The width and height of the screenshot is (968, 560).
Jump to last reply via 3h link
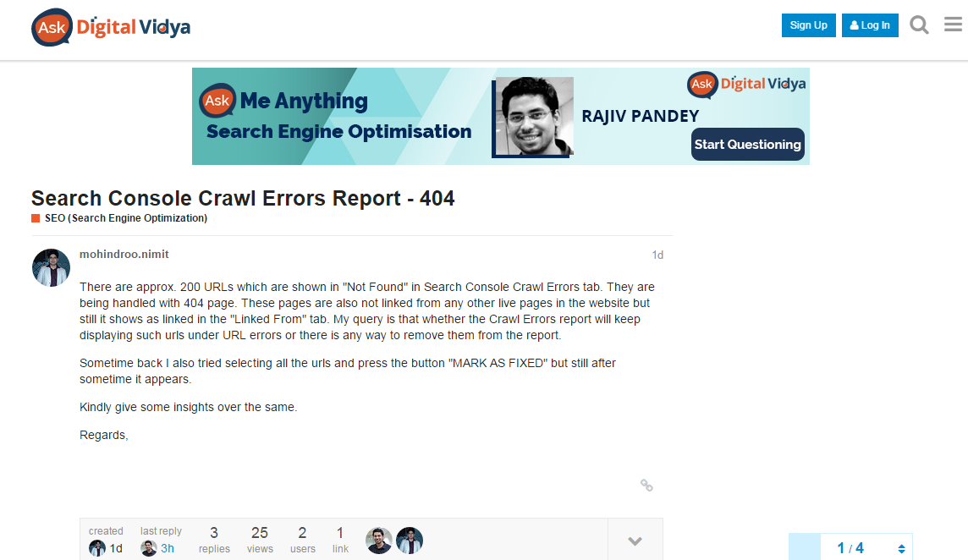[x=168, y=548]
